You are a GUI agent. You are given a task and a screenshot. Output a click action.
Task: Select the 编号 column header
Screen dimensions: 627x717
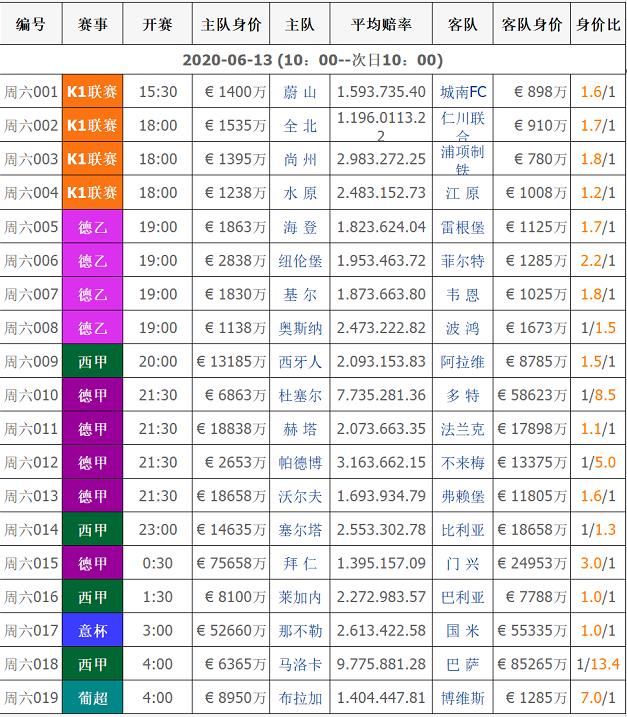point(31,25)
